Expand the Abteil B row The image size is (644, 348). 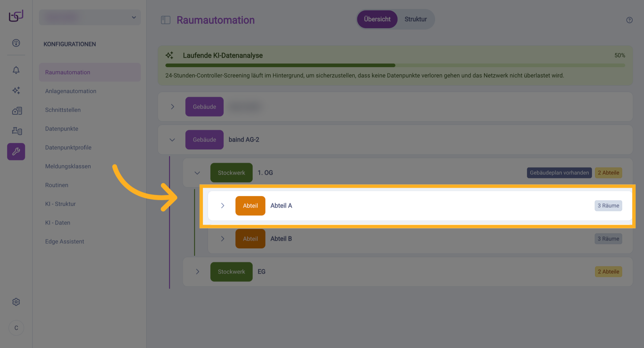(x=223, y=239)
